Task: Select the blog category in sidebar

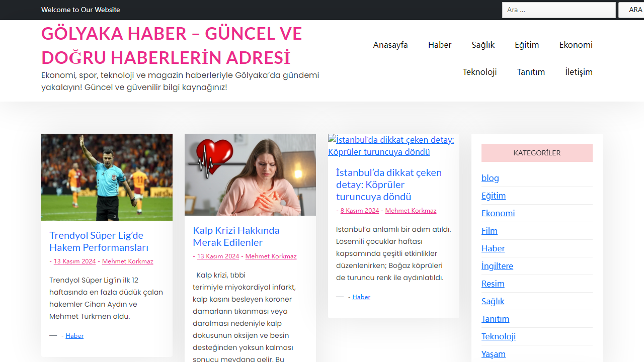Action: (490, 177)
